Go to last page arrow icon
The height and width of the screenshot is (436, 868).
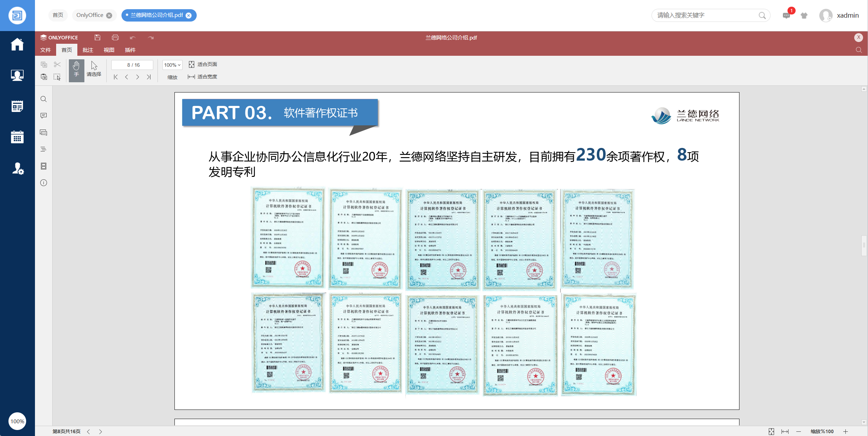point(149,77)
